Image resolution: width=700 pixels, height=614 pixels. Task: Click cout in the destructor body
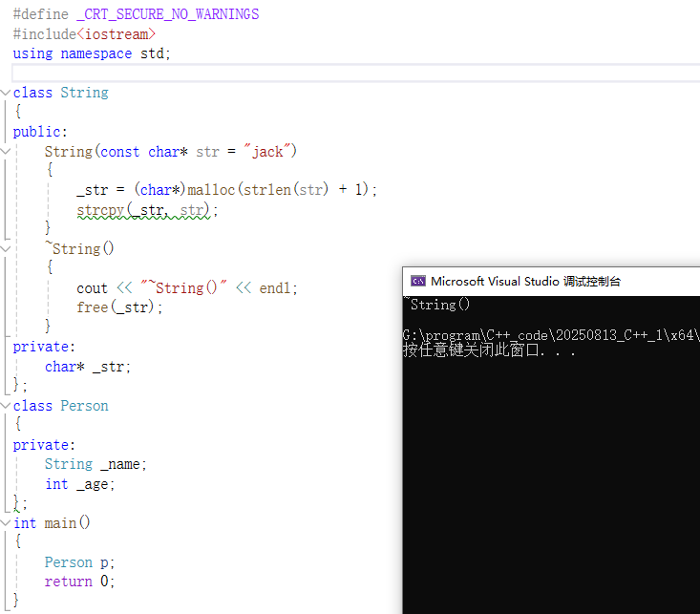92,288
